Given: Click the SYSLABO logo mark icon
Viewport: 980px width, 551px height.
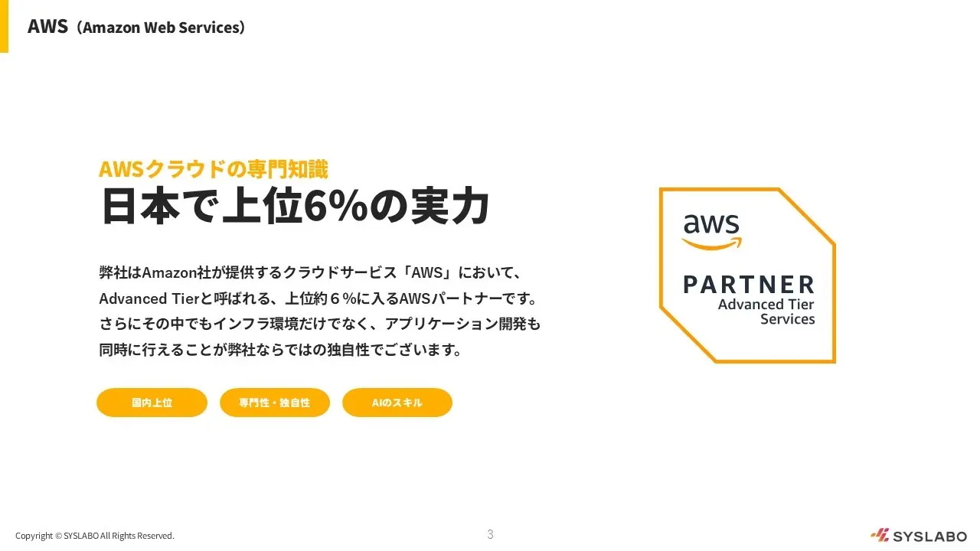Looking at the screenshot, I should pyautogui.click(x=879, y=536).
